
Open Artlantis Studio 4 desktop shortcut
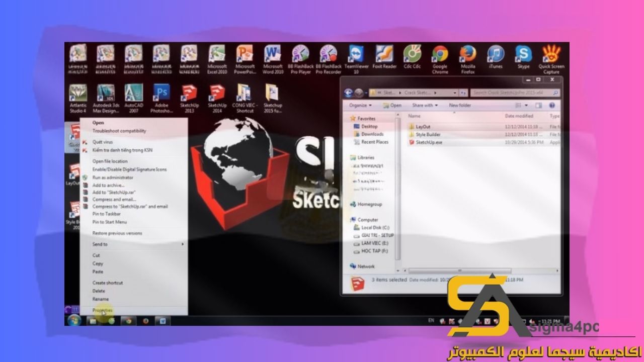pyautogui.click(x=78, y=98)
